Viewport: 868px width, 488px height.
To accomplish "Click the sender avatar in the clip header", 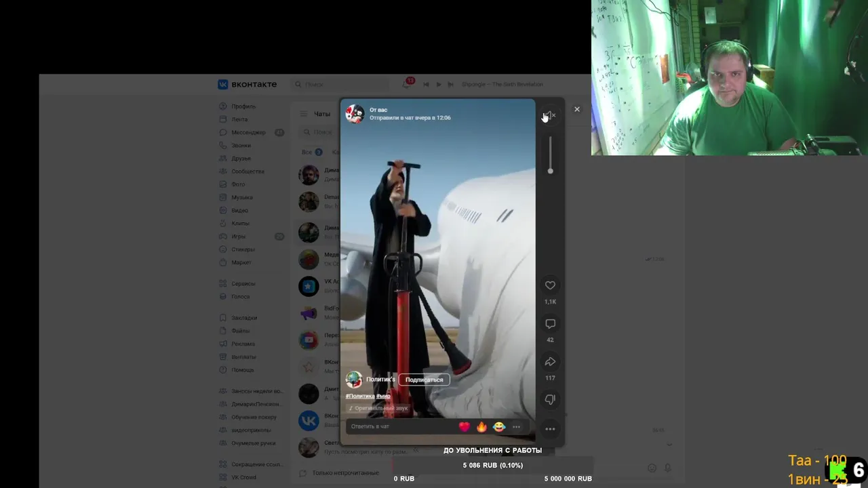I will point(355,113).
